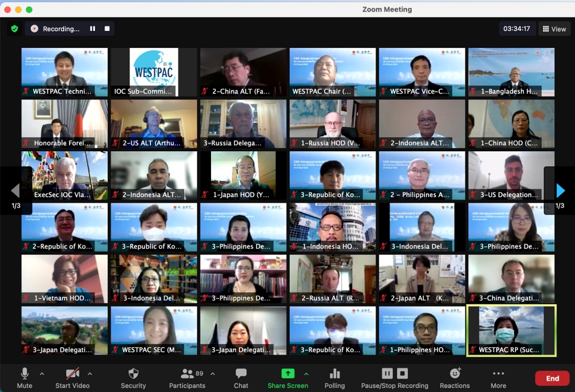Click the muted mic icon on 1-Russia HOD tile
The image size is (575, 392).
294,143
